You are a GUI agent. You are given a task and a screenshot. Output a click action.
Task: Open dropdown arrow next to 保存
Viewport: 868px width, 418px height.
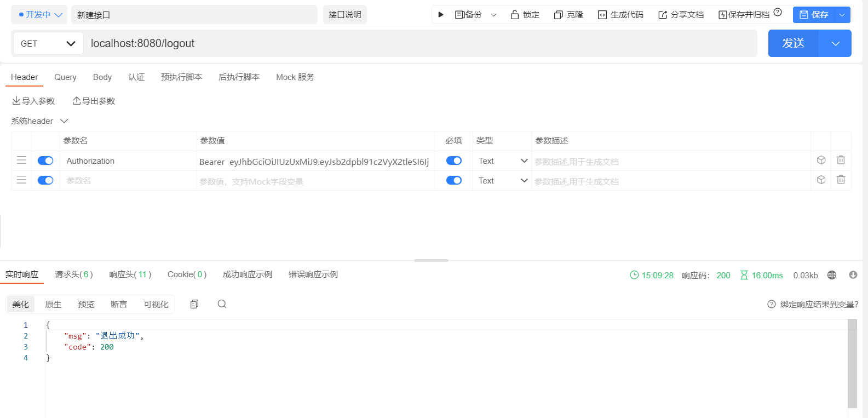(842, 15)
